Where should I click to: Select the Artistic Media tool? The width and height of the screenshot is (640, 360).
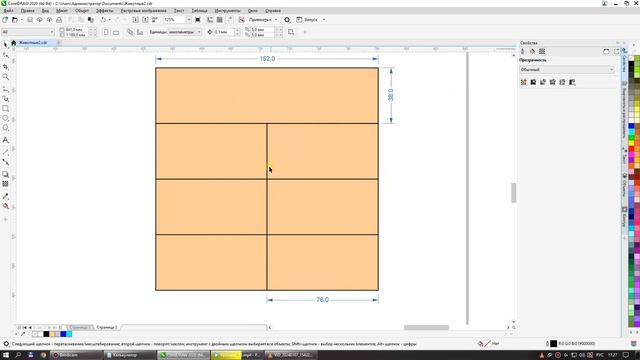pos(6,98)
